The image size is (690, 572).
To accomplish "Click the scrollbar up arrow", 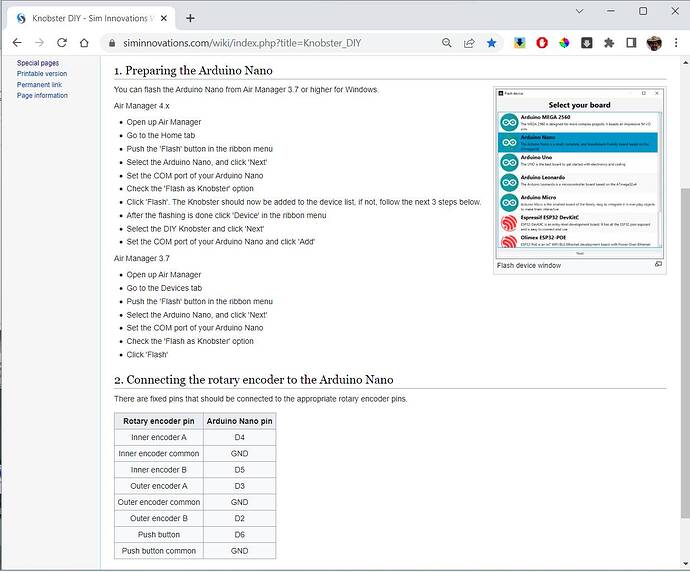I will point(685,63).
